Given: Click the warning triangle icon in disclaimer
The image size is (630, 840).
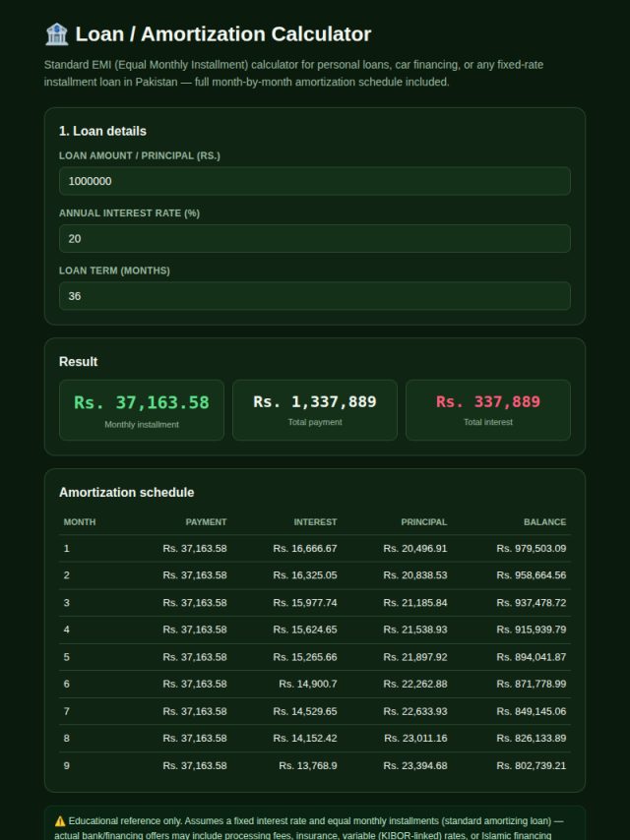Looking at the screenshot, I should pyautogui.click(x=60, y=820).
